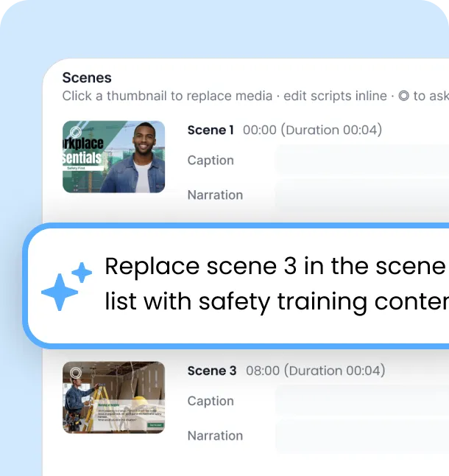Click the Scene 1 timestamp '00:00 (Duration 00:04)'

[313, 130]
